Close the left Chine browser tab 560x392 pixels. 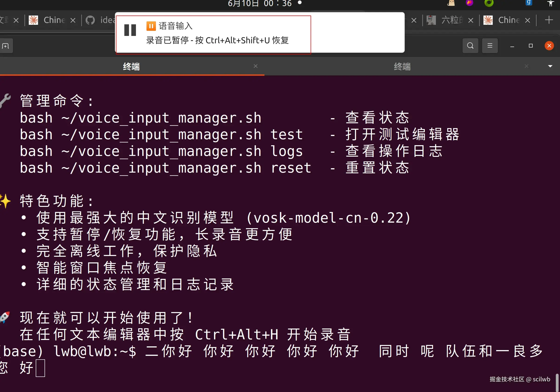point(73,20)
